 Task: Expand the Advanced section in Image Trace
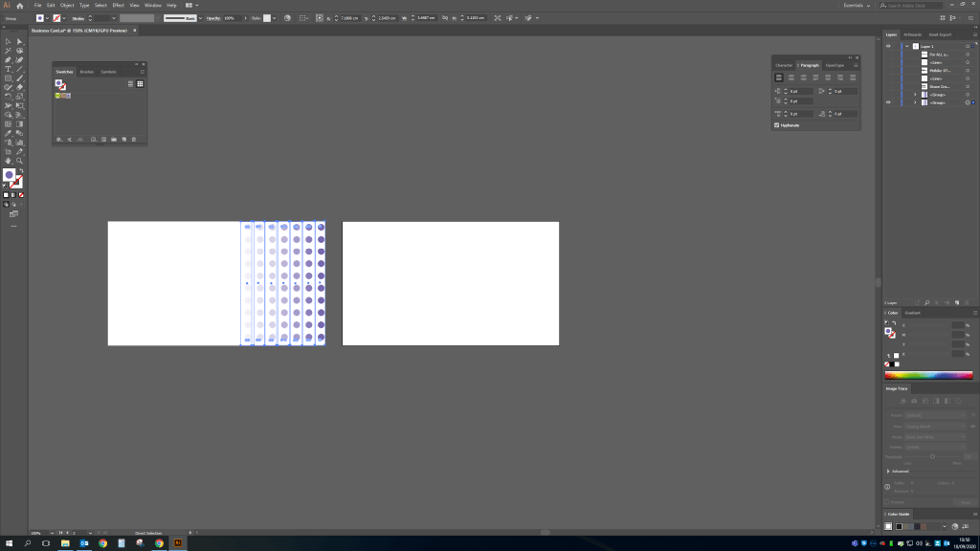pos(888,471)
